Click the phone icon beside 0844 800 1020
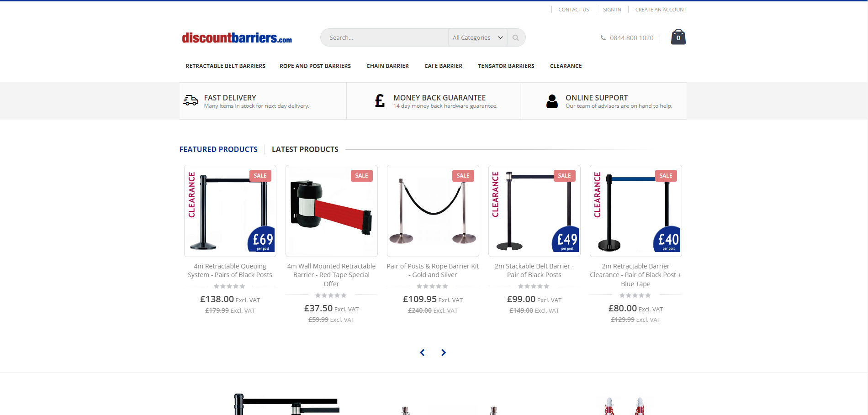 603,38
